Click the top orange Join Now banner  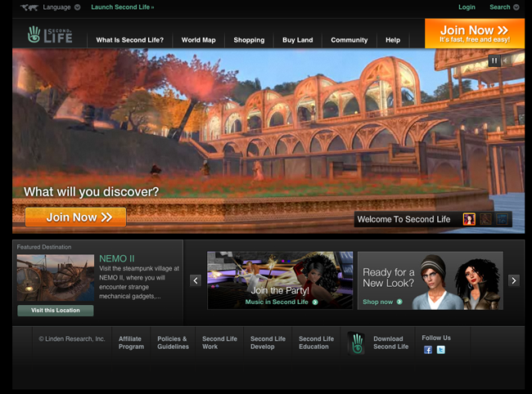(475, 34)
